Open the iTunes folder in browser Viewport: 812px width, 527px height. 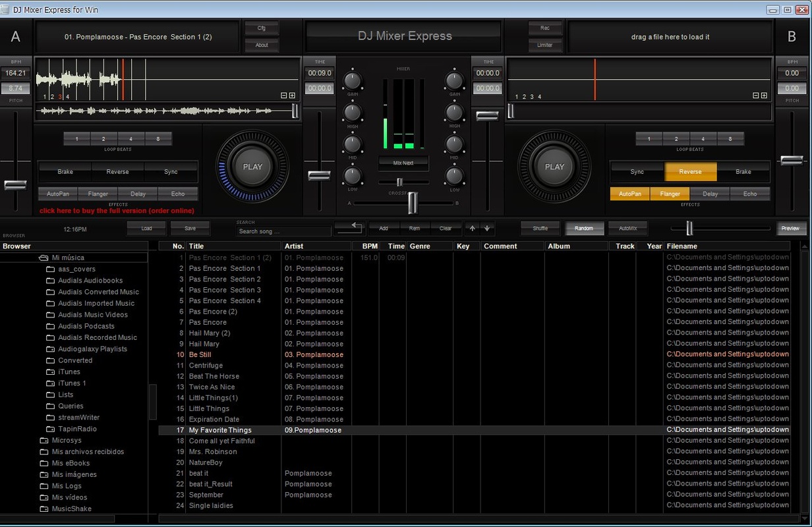(x=69, y=372)
